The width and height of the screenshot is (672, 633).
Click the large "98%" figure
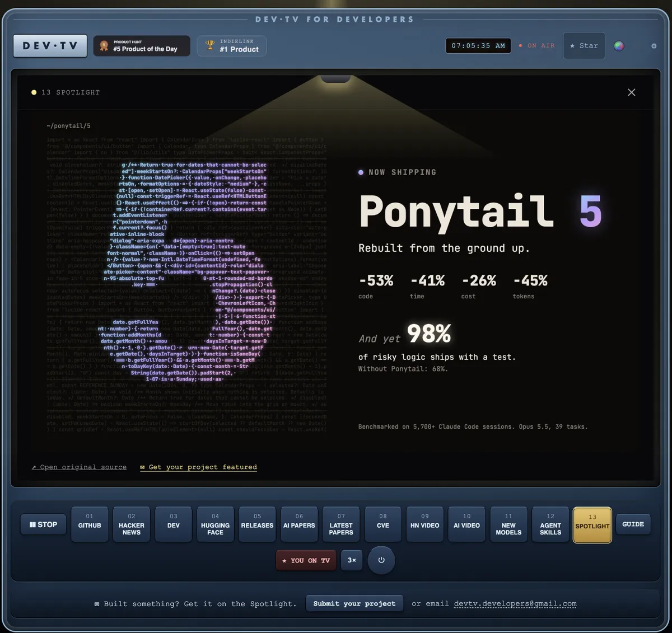pos(429,334)
